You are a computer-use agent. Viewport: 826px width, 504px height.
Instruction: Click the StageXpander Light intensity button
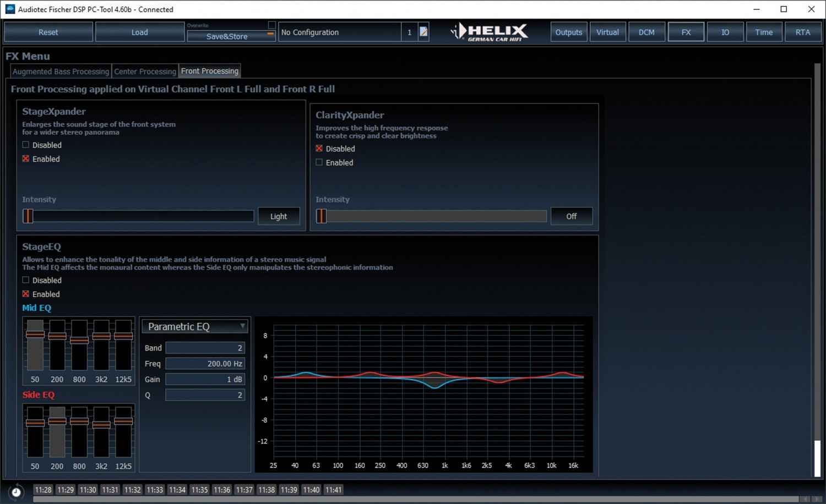[279, 216]
